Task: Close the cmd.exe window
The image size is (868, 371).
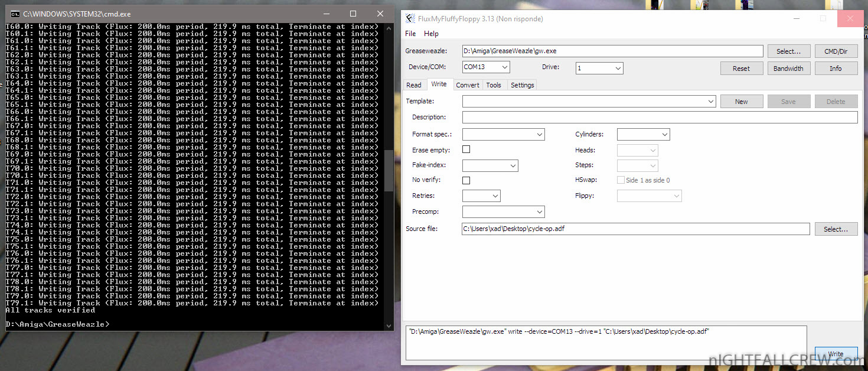Action: pyautogui.click(x=380, y=14)
